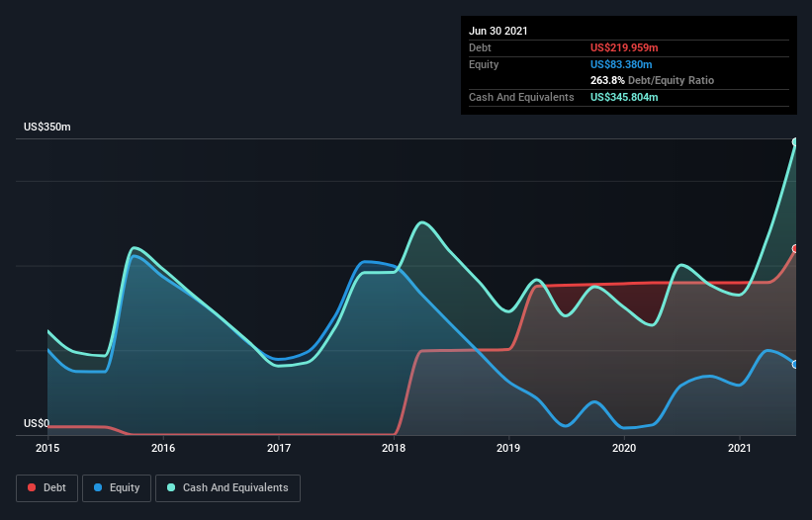Click the 2020 x-axis label
This screenshot has height=520, width=812.
click(624, 448)
